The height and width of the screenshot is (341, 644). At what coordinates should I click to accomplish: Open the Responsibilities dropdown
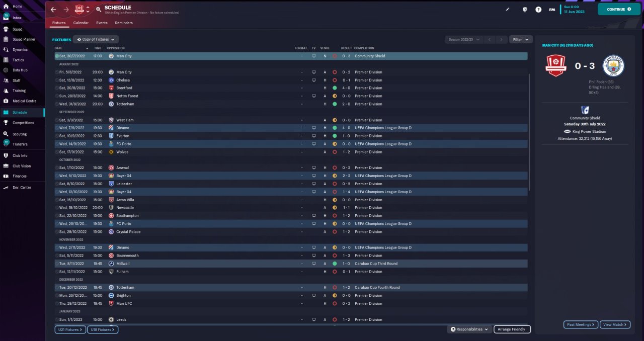point(469,329)
